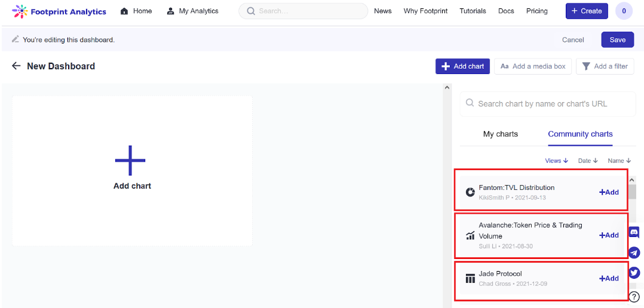Click Add a filter button
This screenshot has height=308, width=644.
tap(605, 66)
